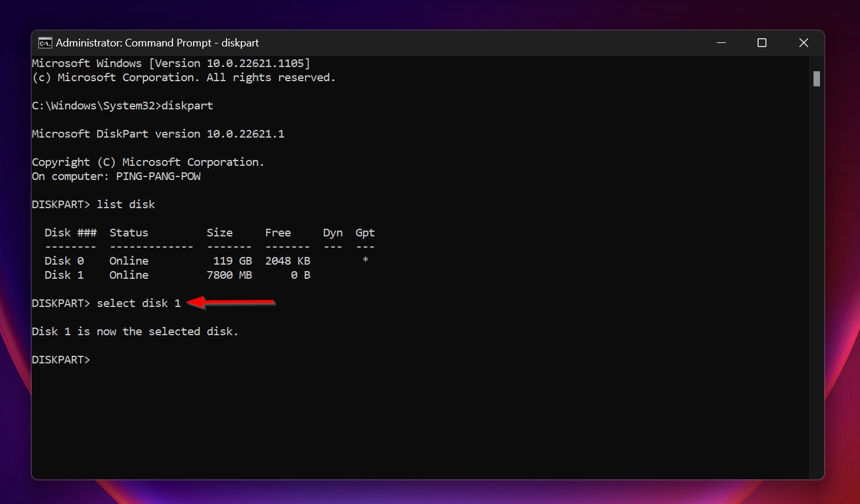Image resolution: width=860 pixels, height=504 pixels.
Task: Maximize the Command Prompt window
Action: click(x=762, y=43)
